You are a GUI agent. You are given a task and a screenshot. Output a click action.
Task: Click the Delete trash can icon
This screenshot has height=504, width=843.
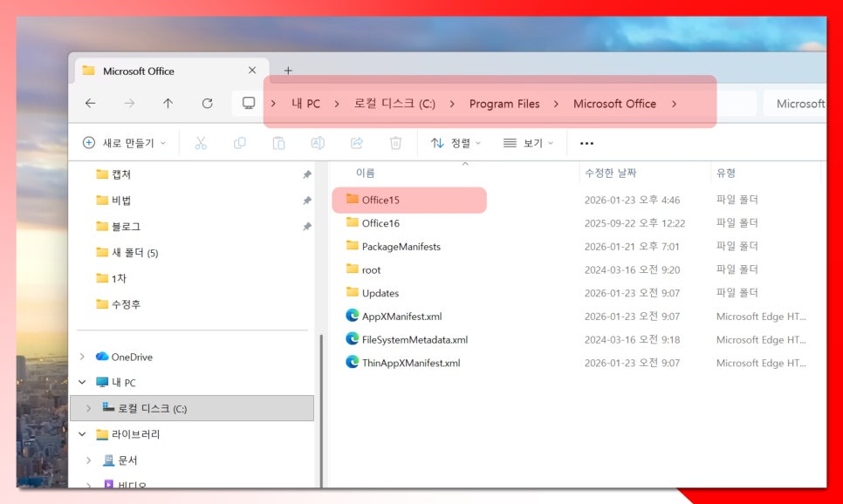(395, 143)
